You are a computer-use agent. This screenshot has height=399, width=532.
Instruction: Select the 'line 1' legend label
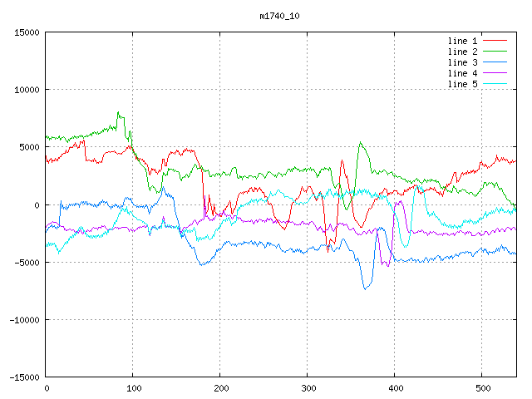pos(463,41)
